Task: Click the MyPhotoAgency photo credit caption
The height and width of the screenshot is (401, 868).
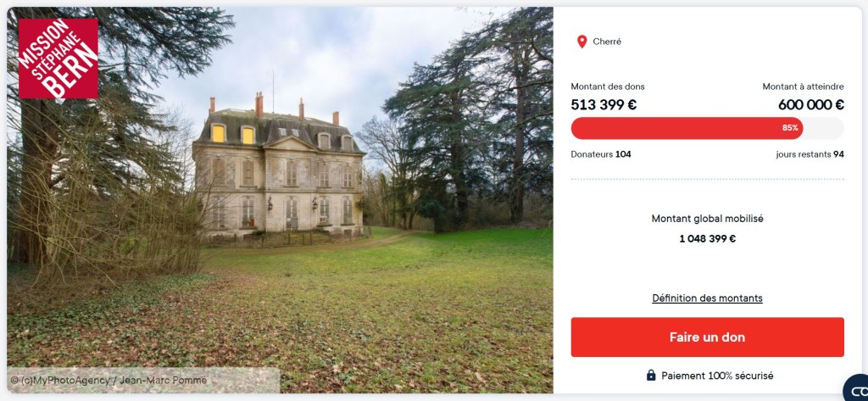Action: [108, 381]
